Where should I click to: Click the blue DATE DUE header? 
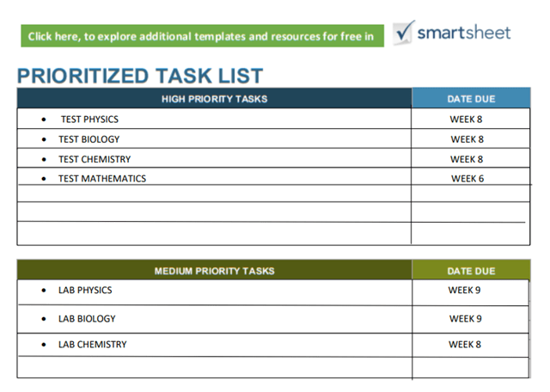[x=471, y=98]
